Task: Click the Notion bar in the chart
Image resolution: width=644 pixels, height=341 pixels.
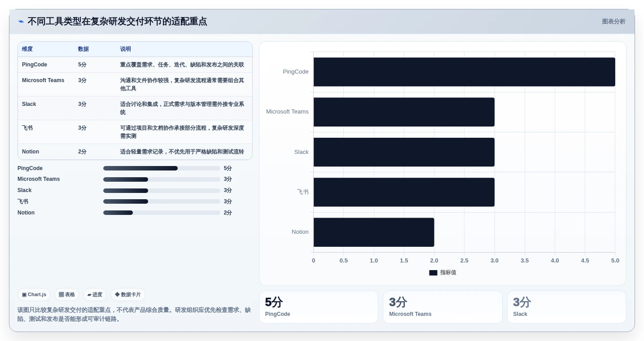Action: (374, 232)
